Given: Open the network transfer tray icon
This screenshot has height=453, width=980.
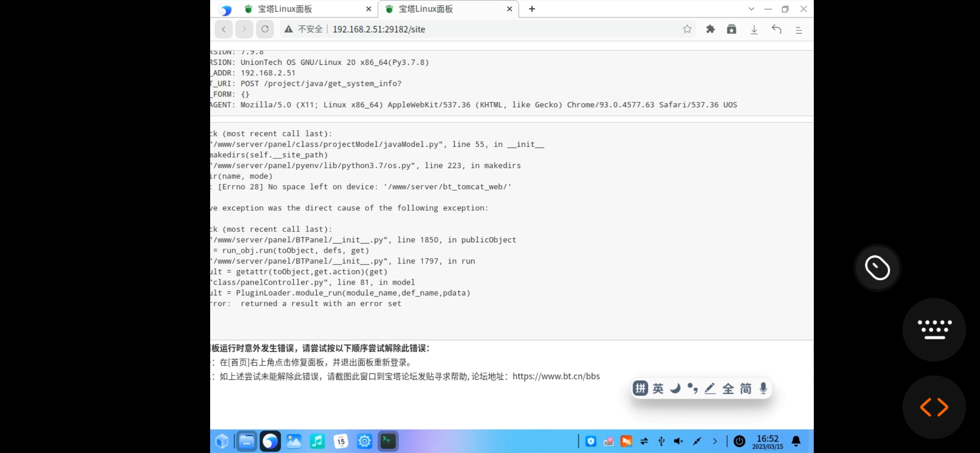Looking at the screenshot, I should pos(644,441).
